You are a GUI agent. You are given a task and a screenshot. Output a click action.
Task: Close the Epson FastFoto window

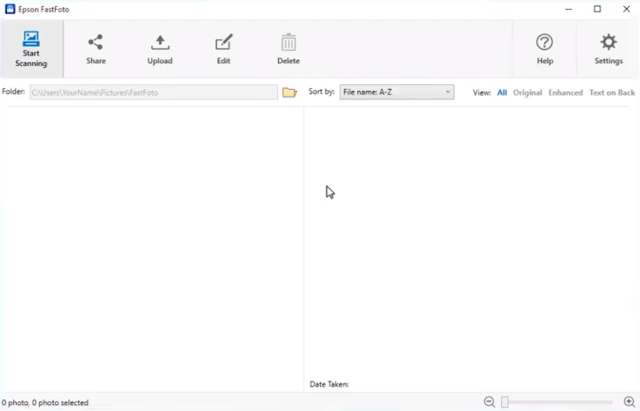(627, 9)
